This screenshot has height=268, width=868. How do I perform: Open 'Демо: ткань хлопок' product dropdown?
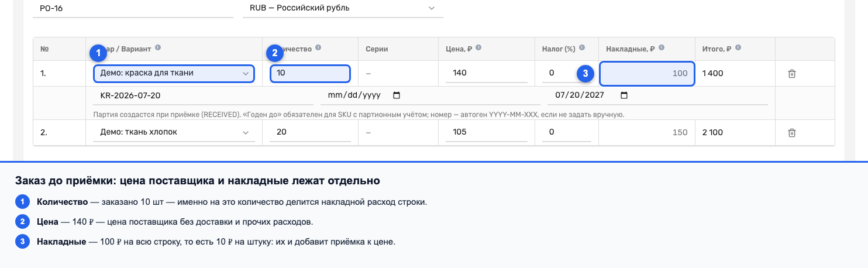point(174,132)
